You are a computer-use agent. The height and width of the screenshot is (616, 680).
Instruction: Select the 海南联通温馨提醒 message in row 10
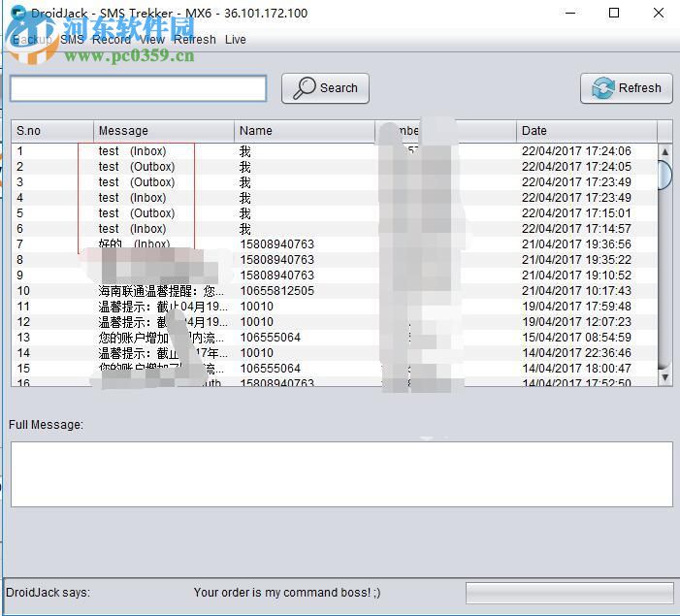[x=161, y=291]
